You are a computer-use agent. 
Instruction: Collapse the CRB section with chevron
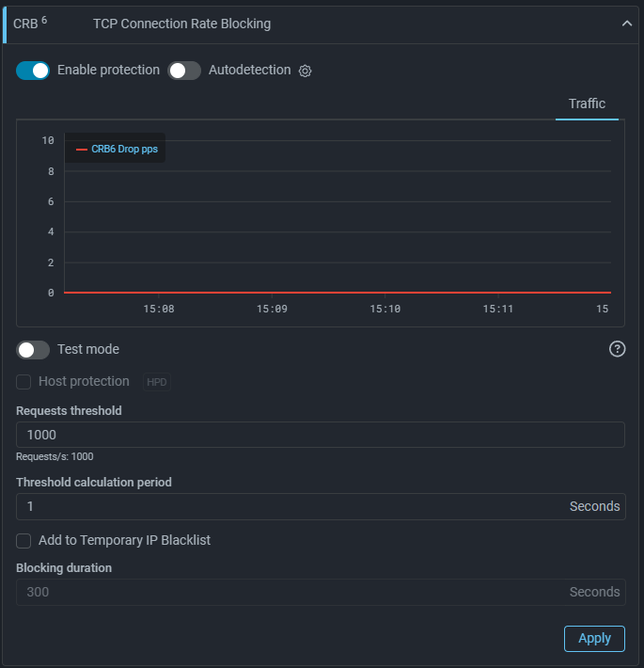pyautogui.click(x=627, y=24)
